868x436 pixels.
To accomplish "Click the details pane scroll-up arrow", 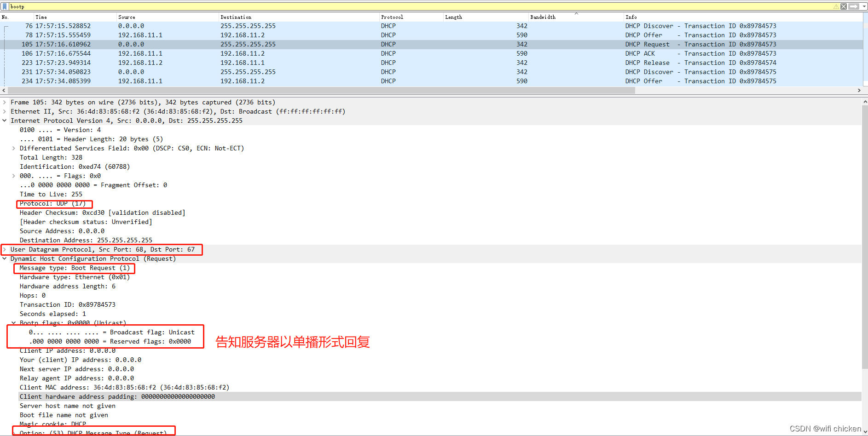I will pos(865,102).
